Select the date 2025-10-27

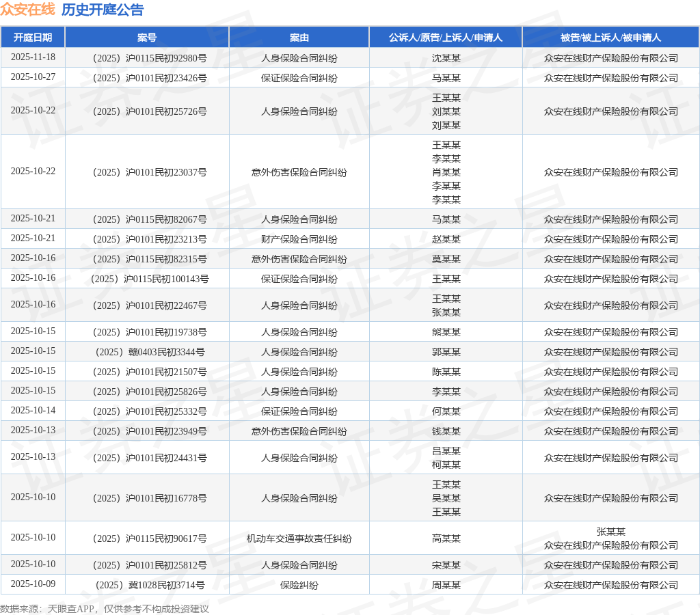coord(33,77)
